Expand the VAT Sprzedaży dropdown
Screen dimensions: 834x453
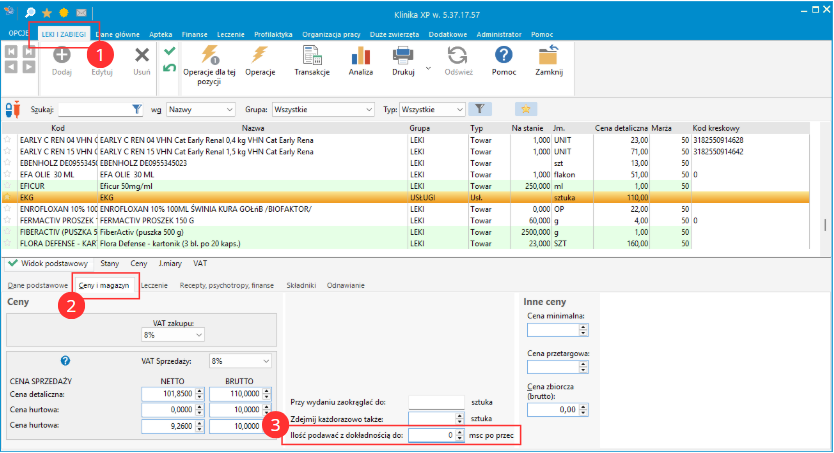point(265,360)
